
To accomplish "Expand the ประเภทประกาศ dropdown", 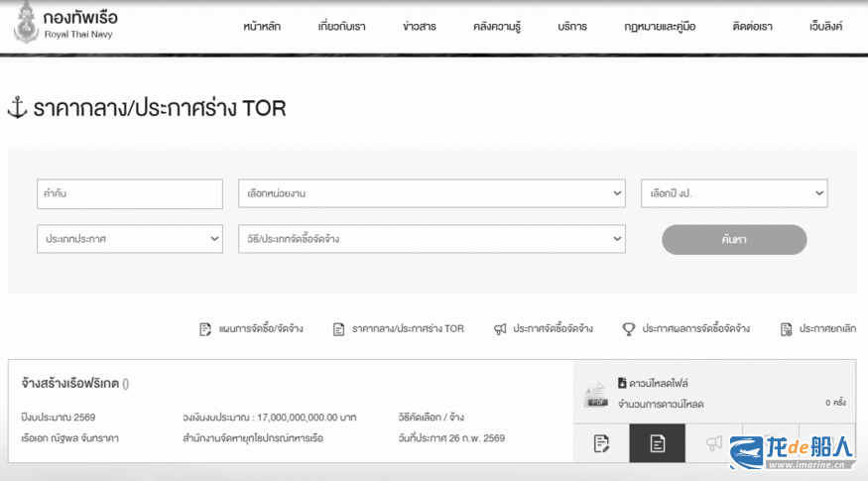I will [129, 239].
